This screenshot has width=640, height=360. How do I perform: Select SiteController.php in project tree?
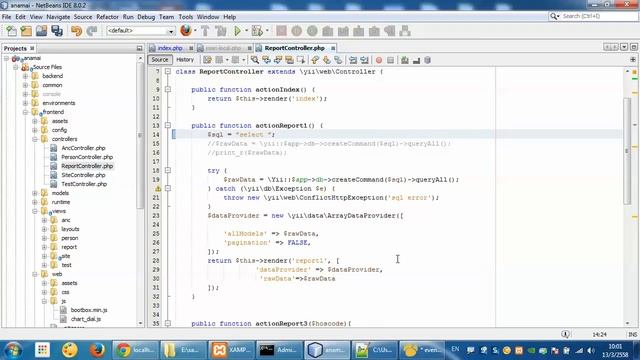[83, 175]
